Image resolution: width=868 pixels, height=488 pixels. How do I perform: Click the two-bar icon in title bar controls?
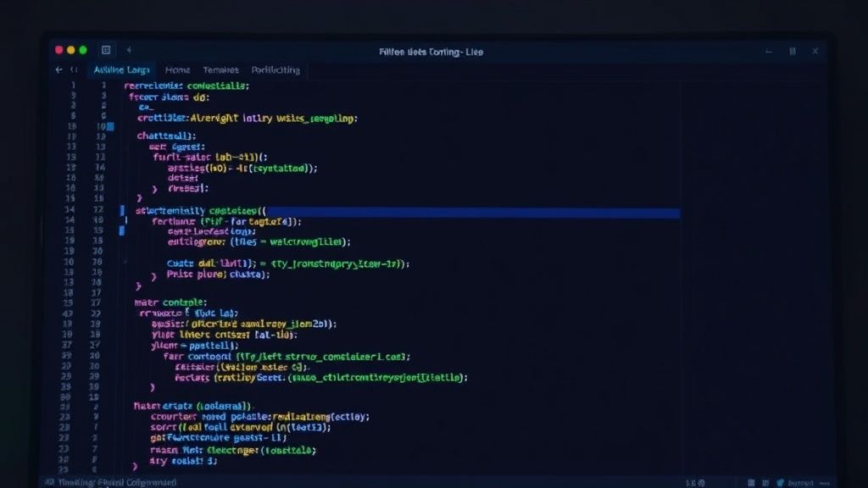coord(793,51)
